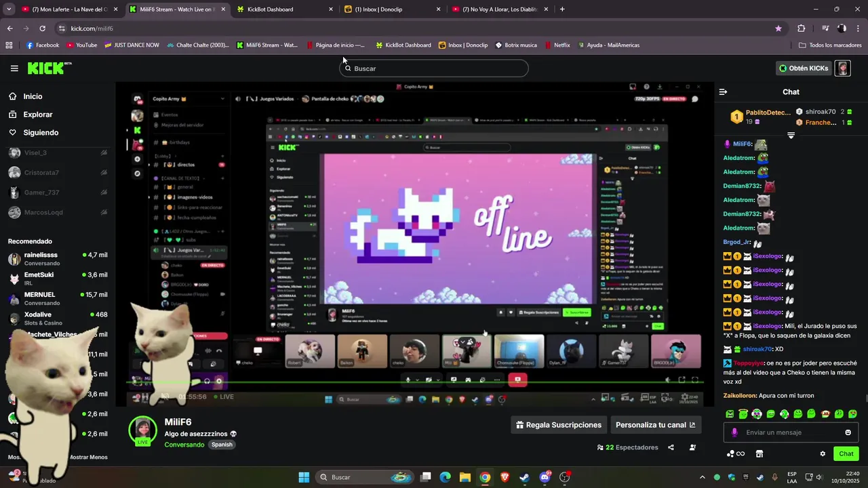Click the Kick search field Buscar
Image resolution: width=868 pixels, height=488 pixels.
(434, 68)
